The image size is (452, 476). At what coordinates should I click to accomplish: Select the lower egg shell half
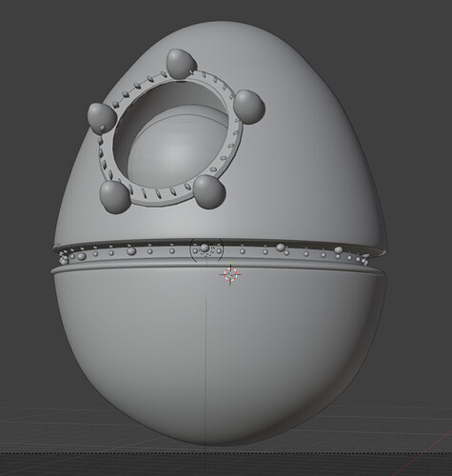click(220, 355)
